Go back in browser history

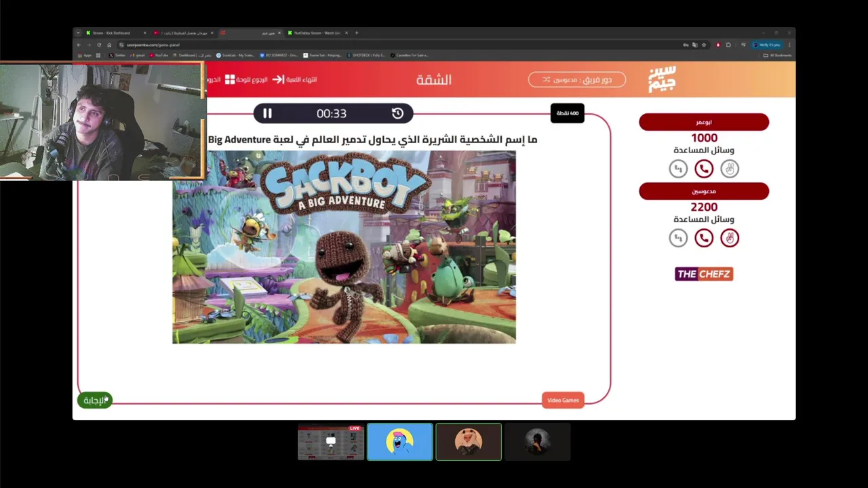pyautogui.click(x=79, y=45)
